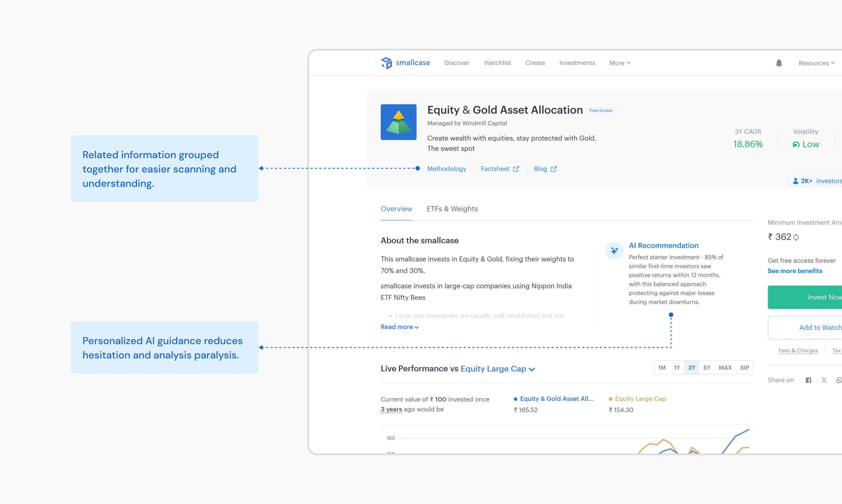
Task: Open the Blog link
Action: click(545, 169)
